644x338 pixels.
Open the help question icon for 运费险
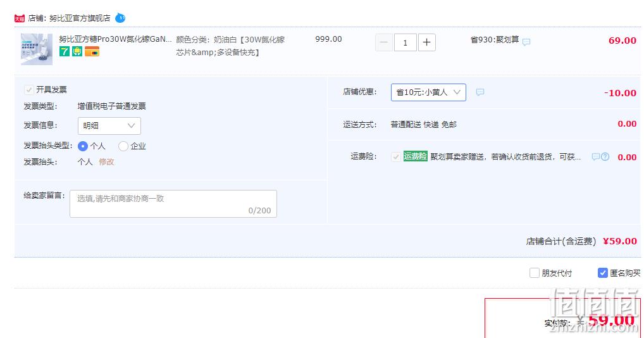click(605, 156)
